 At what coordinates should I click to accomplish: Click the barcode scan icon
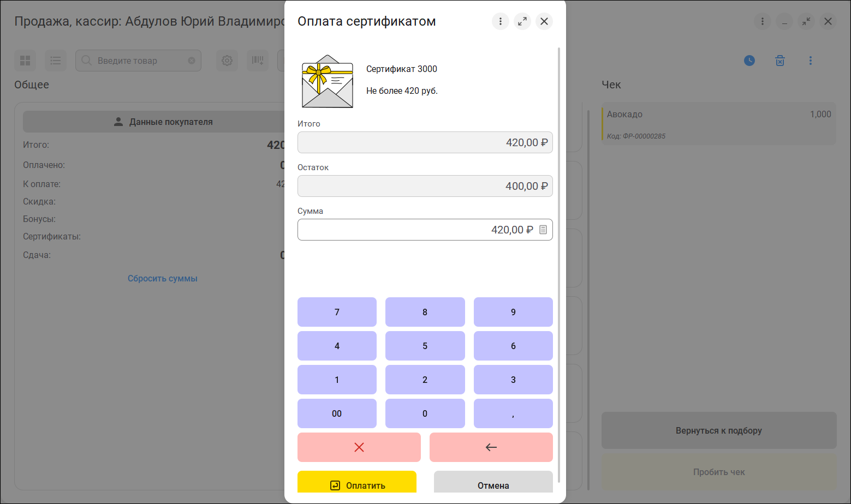tap(258, 61)
